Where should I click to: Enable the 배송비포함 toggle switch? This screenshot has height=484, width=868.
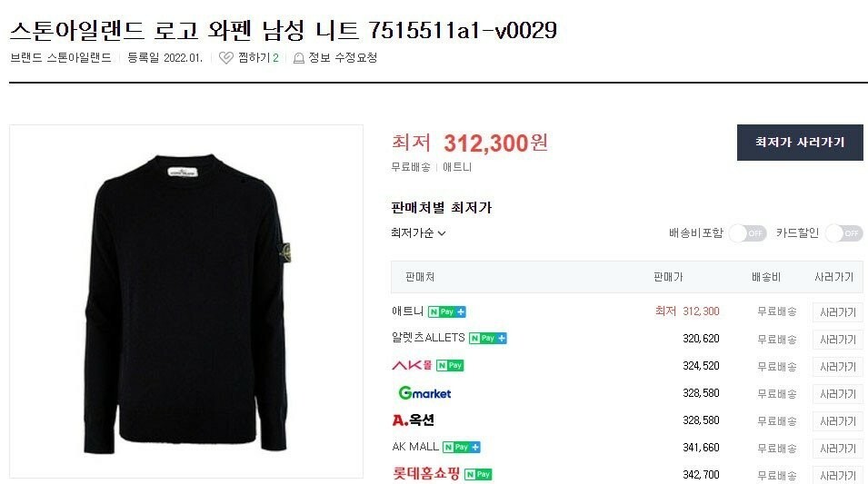coord(747,233)
